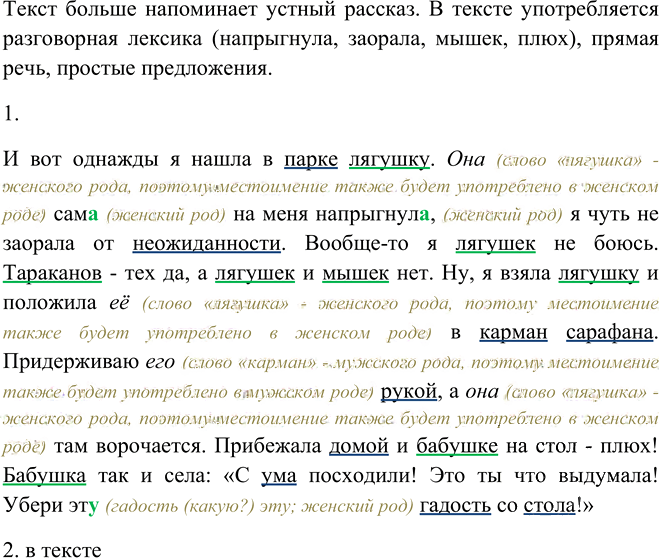
Task: Click the underlined word "неожиданности"
Action: point(206,244)
